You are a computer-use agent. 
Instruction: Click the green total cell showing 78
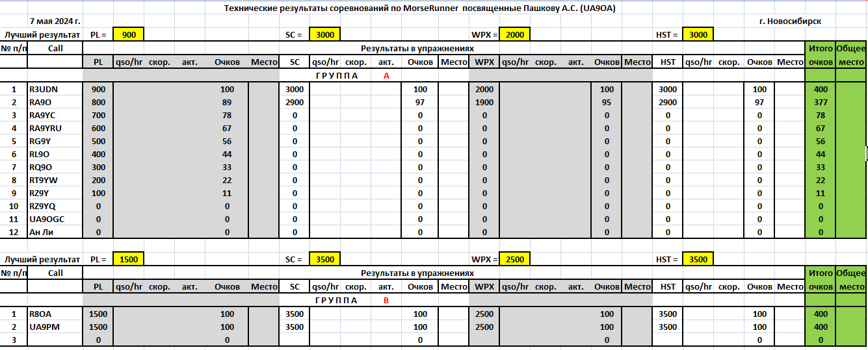819,115
